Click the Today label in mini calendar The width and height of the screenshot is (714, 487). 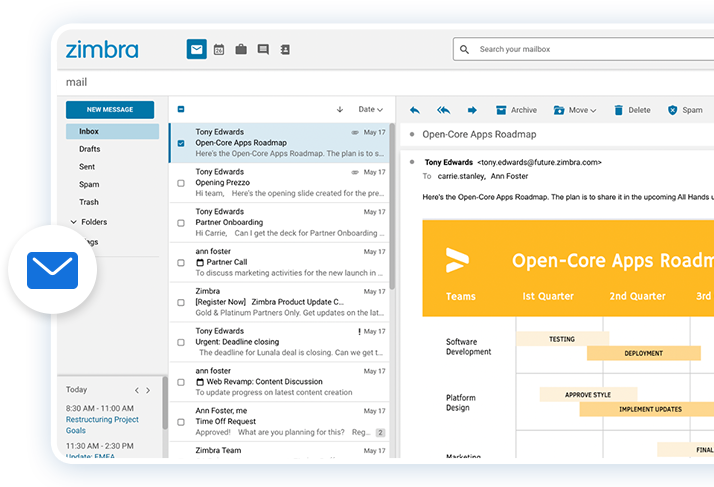[76, 390]
